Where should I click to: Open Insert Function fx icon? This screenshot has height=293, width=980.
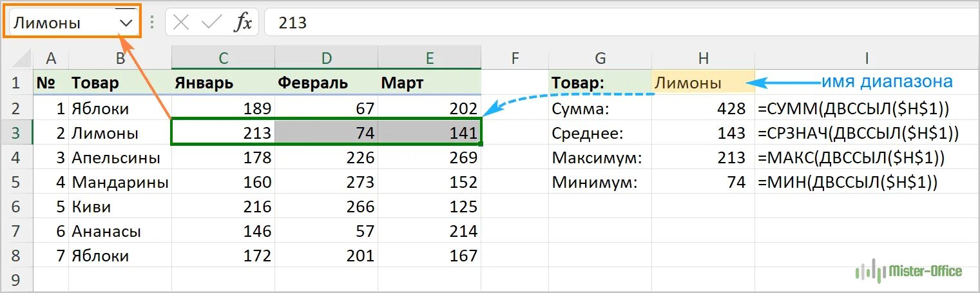point(243,23)
